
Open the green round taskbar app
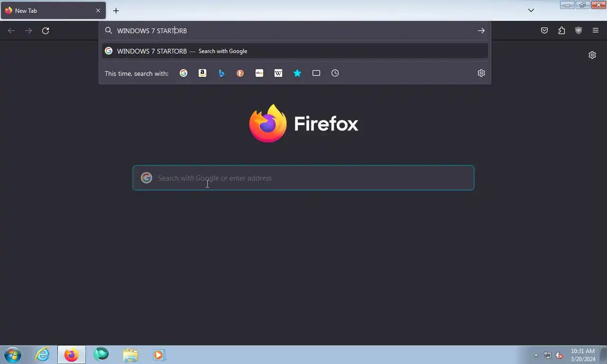[x=101, y=355]
